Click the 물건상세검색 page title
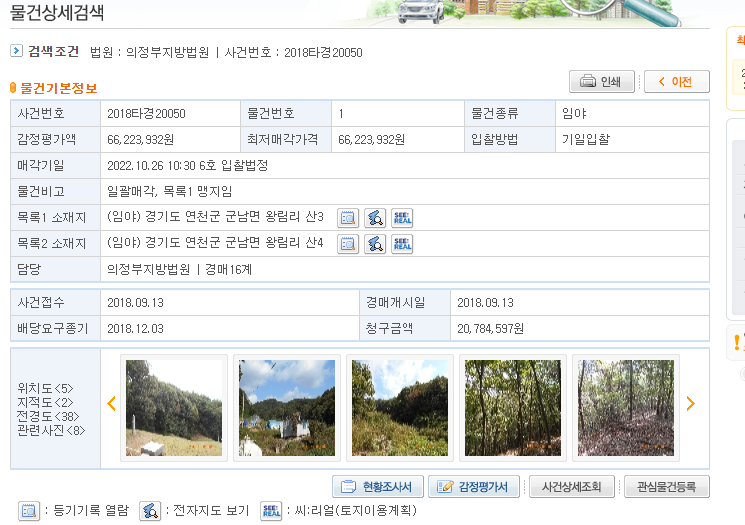The height and width of the screenshot is (525, 745). click(x=57, y=13)
